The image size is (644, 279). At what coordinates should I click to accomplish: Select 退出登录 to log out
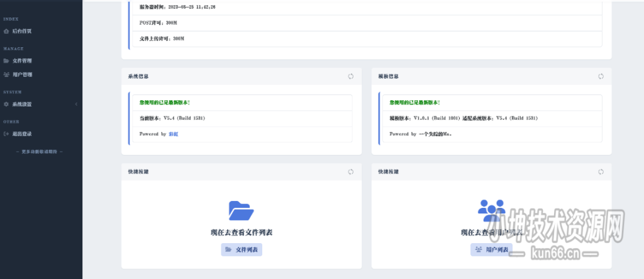pos(21,134)
